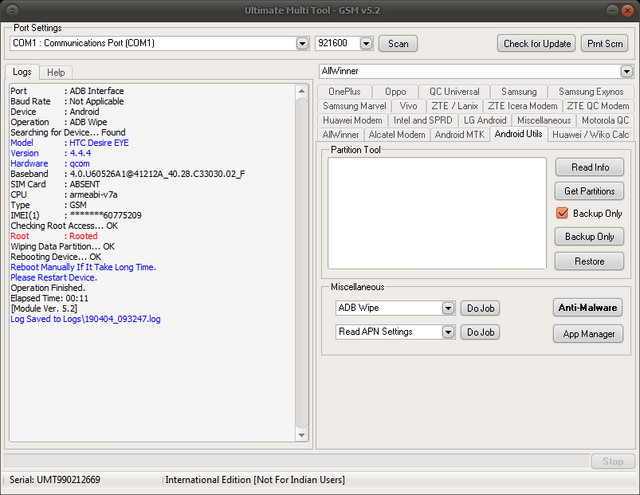Click the 'Version : 4.4.4' log line
Image resolution: width=640 pixels, height=495 pixels.
[x=51, y=153]
